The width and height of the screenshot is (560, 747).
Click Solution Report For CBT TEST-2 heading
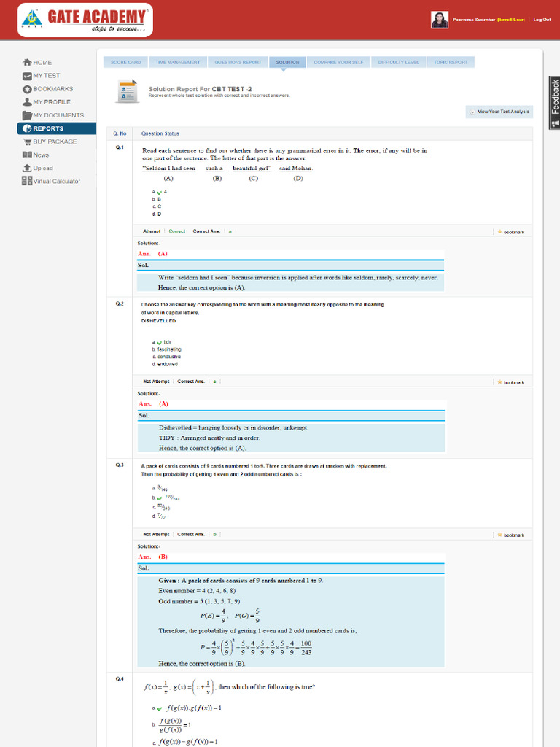[x=200, y=88]
